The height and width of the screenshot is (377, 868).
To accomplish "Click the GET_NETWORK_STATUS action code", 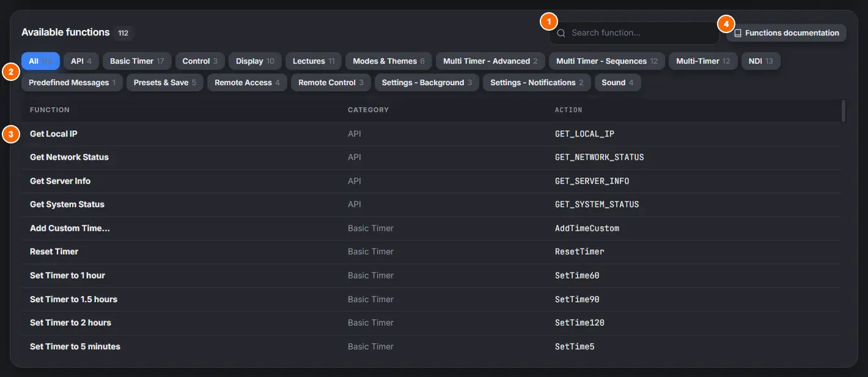I will (600, 157).
